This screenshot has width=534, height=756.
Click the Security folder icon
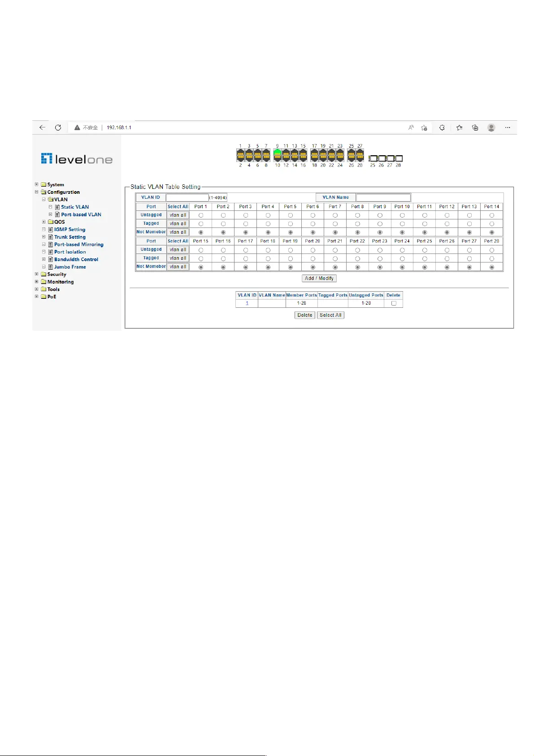pos(43,274)
